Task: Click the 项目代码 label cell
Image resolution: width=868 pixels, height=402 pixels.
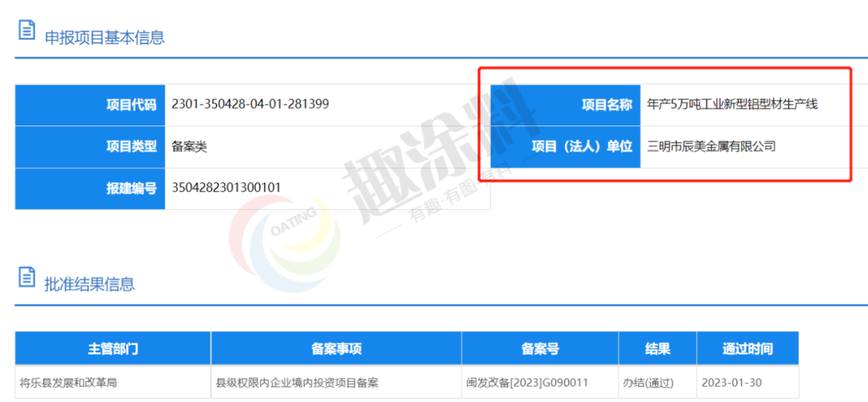Action: tap(90, 105)
